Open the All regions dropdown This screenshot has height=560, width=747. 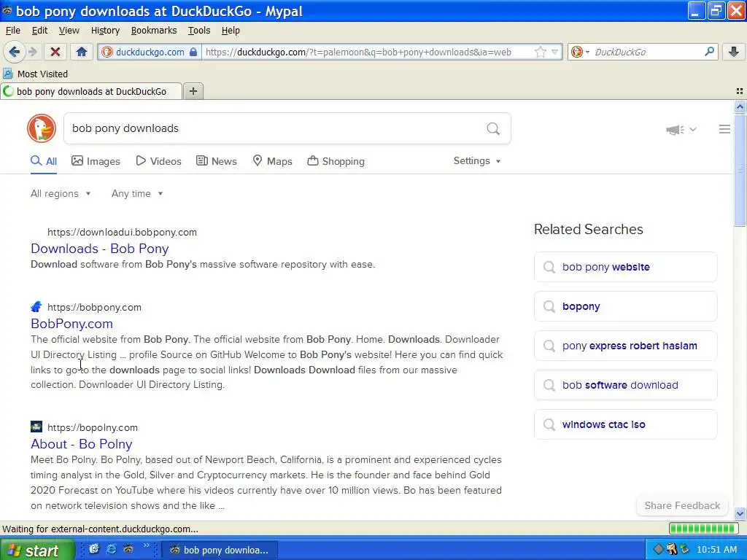[61, 193]
